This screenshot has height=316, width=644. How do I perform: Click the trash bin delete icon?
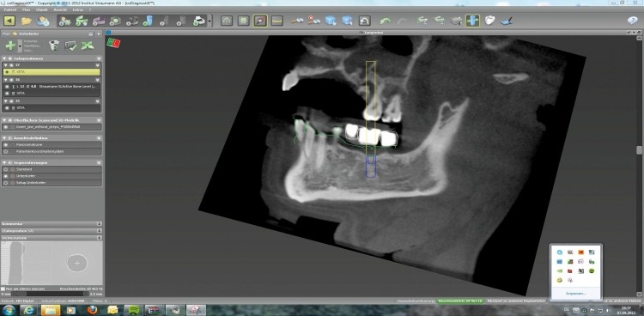(x=54, y=46)
